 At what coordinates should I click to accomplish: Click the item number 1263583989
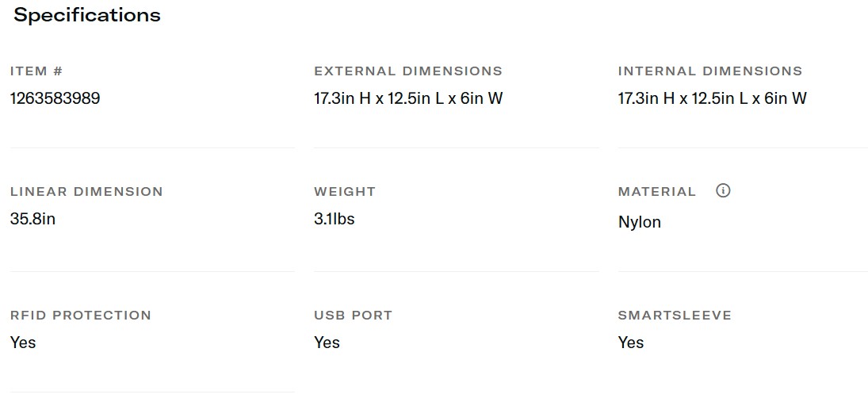click(55, 98)
